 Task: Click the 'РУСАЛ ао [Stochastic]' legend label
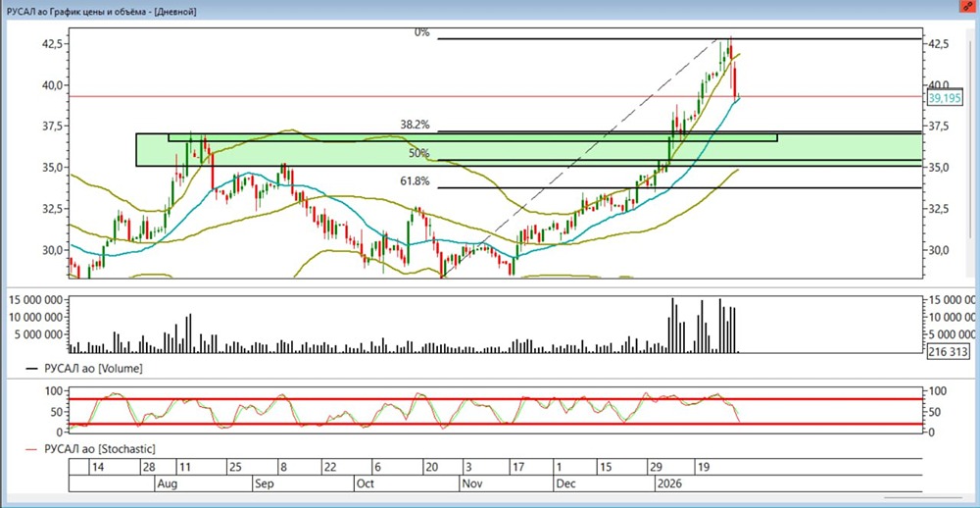pos(99,448)
